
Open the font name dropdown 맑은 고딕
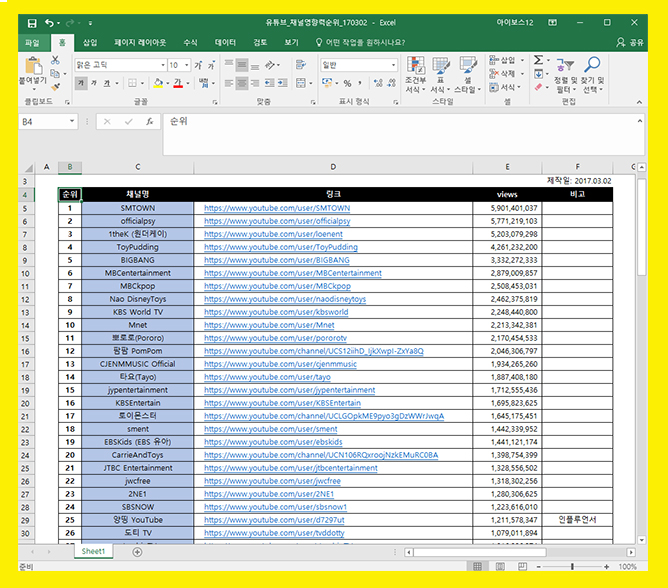coord(163,65)
